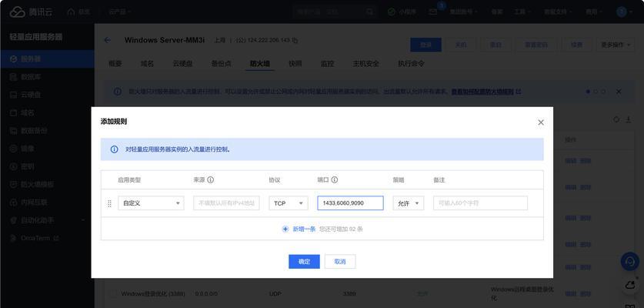Image resolution: width=644 pixels, height=308 pixels.
Task: Open the message envelope icon in the top bar
Action: 433,12
